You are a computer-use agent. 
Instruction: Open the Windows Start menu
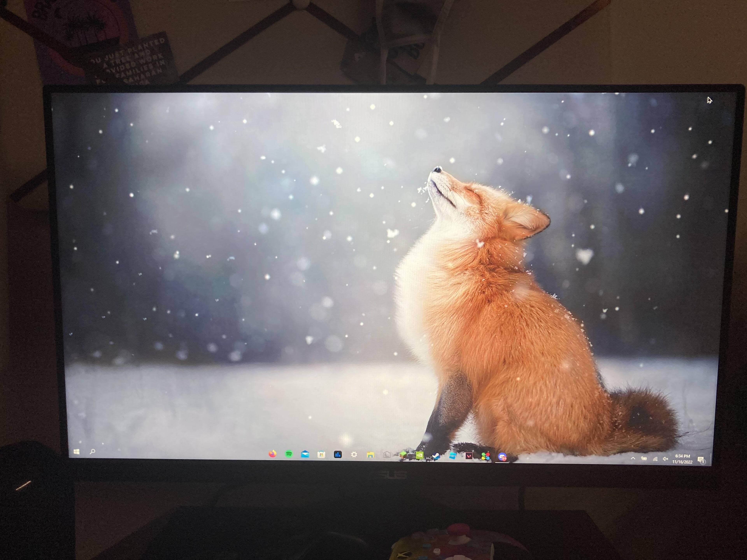tap(77, 452)
